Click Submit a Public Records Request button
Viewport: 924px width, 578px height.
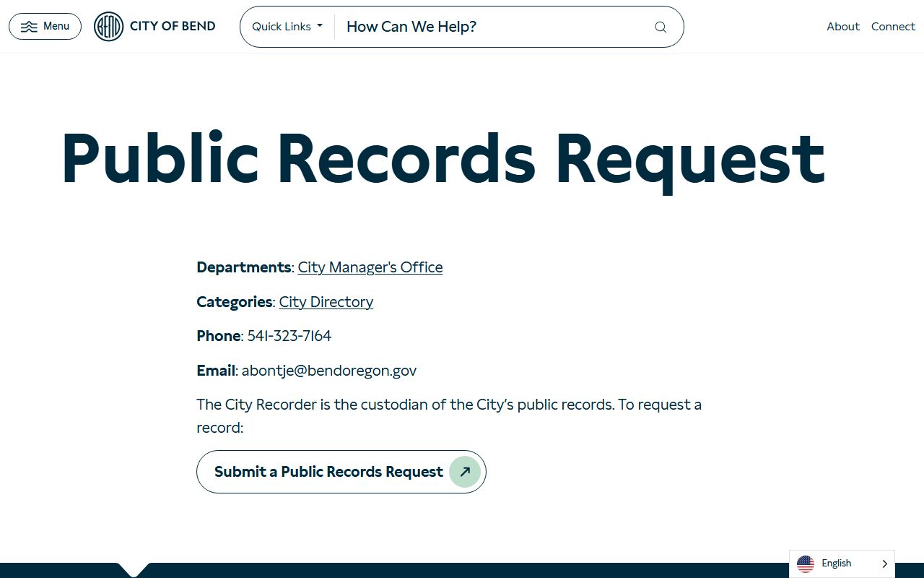pos(341,472)
